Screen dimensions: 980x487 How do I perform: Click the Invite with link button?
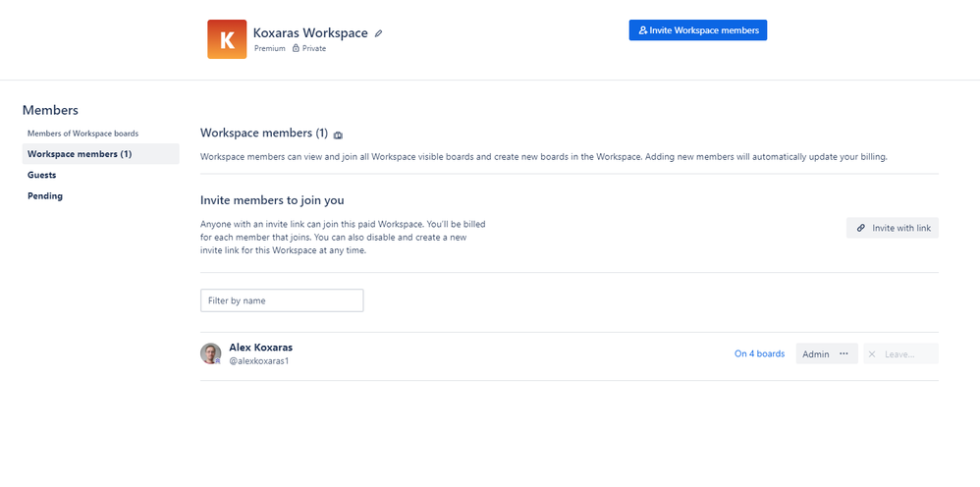point(893,228)
